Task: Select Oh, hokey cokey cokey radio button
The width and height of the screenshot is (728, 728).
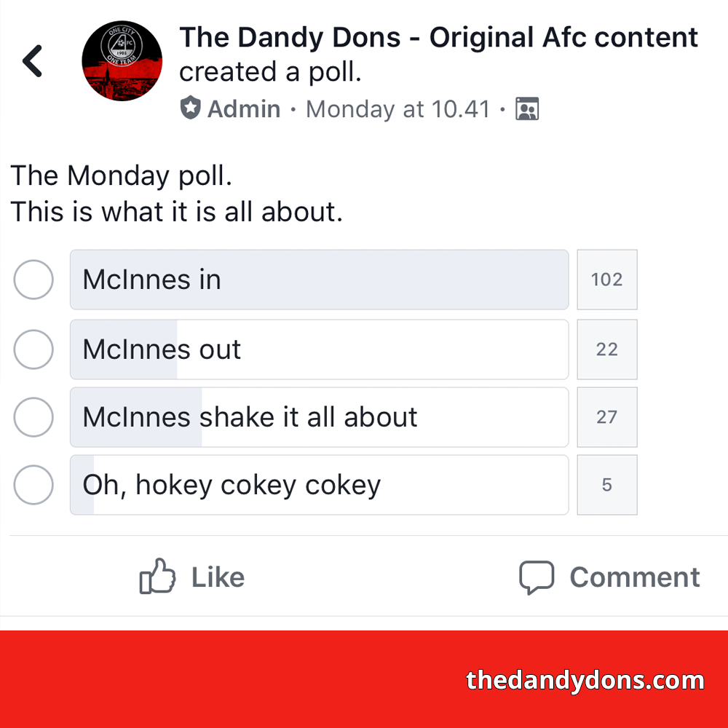Action: (x=33, y=485)
